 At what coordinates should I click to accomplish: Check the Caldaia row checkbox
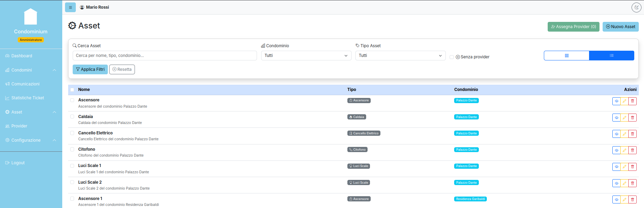tap(72, 117)
